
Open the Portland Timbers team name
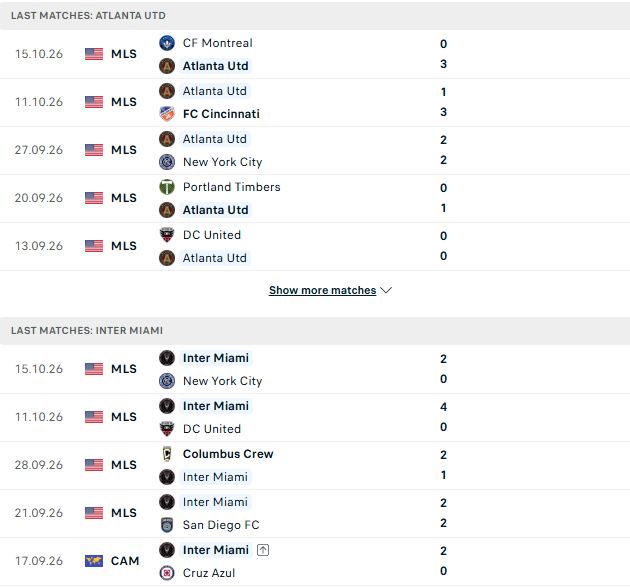[231, 187]
